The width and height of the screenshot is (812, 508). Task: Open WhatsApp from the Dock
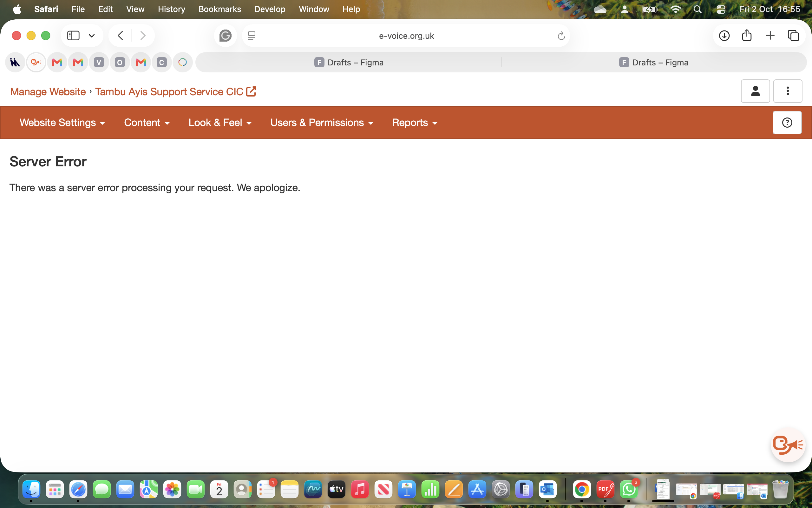tap(629, 490)
